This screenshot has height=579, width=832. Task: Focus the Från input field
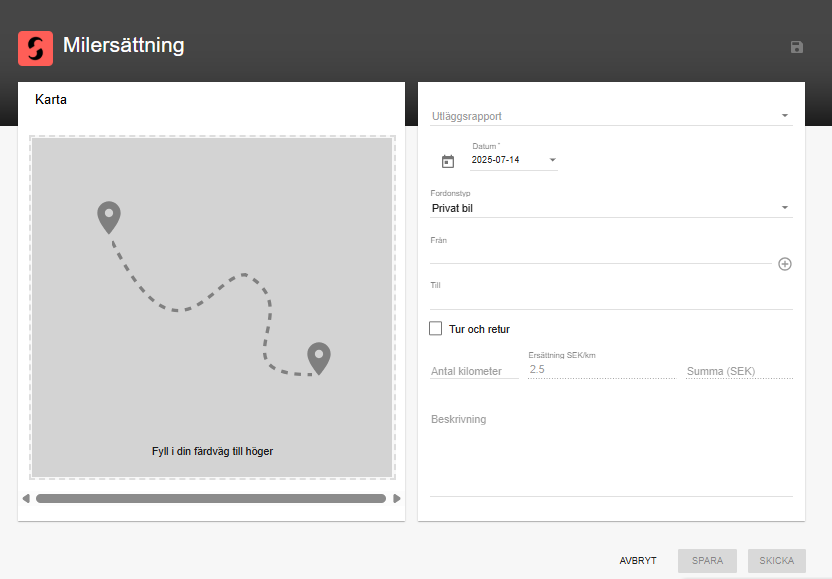tap(601, 255)
